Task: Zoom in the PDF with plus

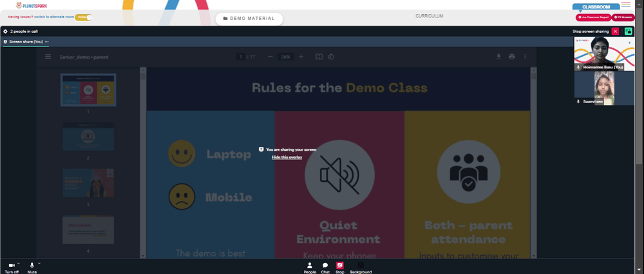Action: coord(301,57)
